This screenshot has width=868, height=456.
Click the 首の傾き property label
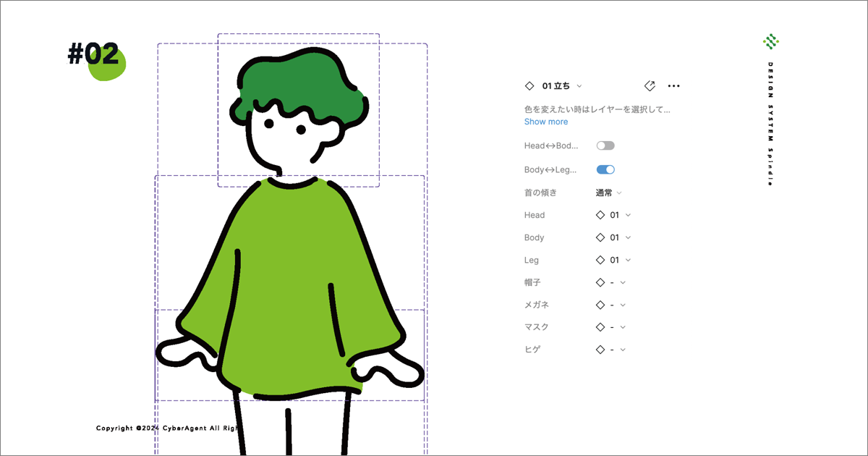click(541, 193)
